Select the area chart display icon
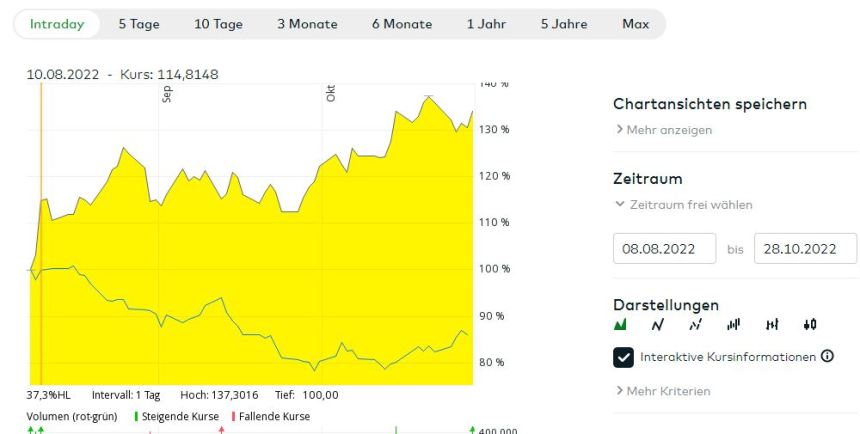Image resolution: width=860 pixels, height=434 pixels. (x=620, y=324)
